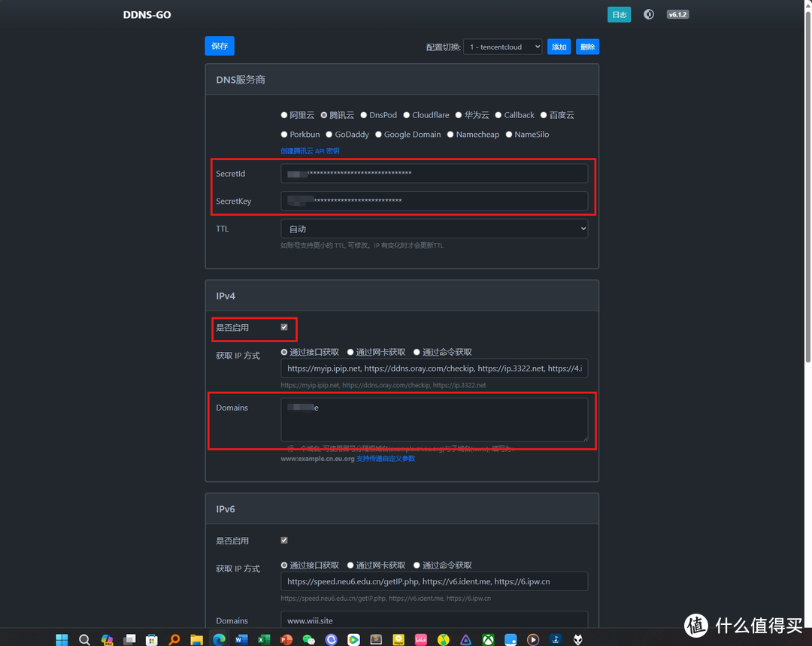Viewport: 812px width, 646px height.
Task: Choose IPv6 通过接口获取 option
Action: [283, 566]
